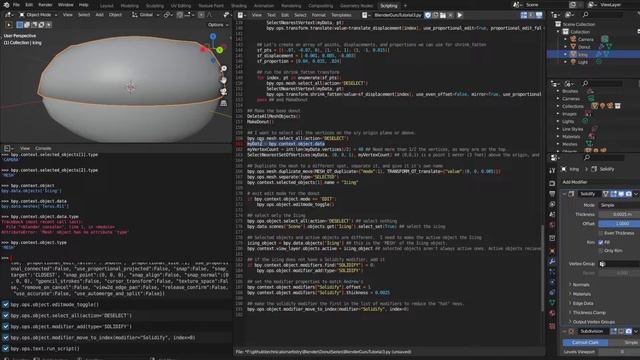Click the blue Z axis gizmo handle
Image resolution: width=640 pixels, height=360 pixels.
pos(213,37)
